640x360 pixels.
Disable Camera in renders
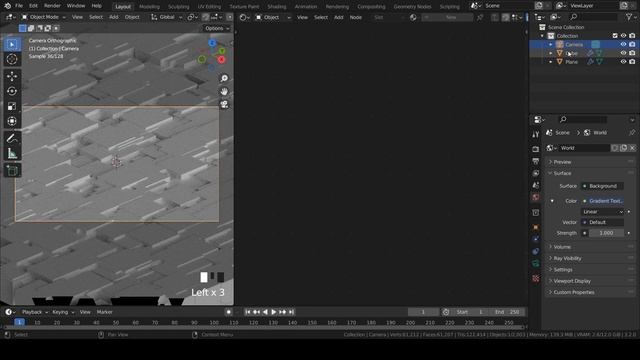632,44
